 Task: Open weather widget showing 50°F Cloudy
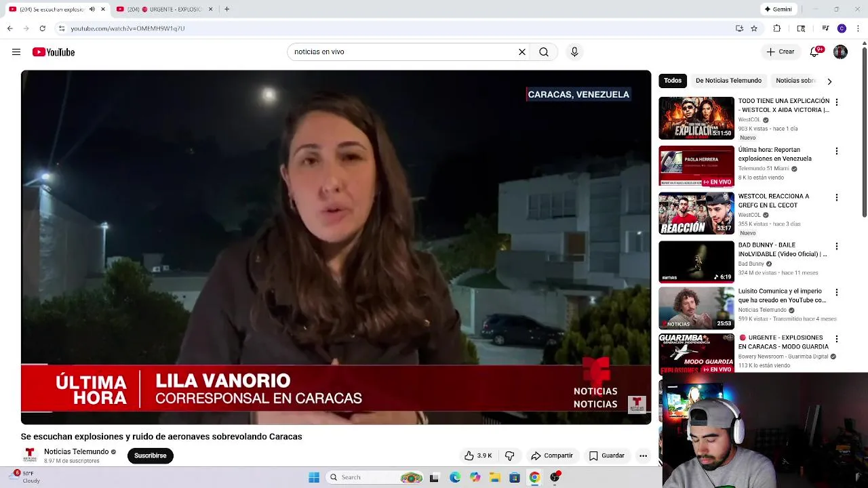26,477
